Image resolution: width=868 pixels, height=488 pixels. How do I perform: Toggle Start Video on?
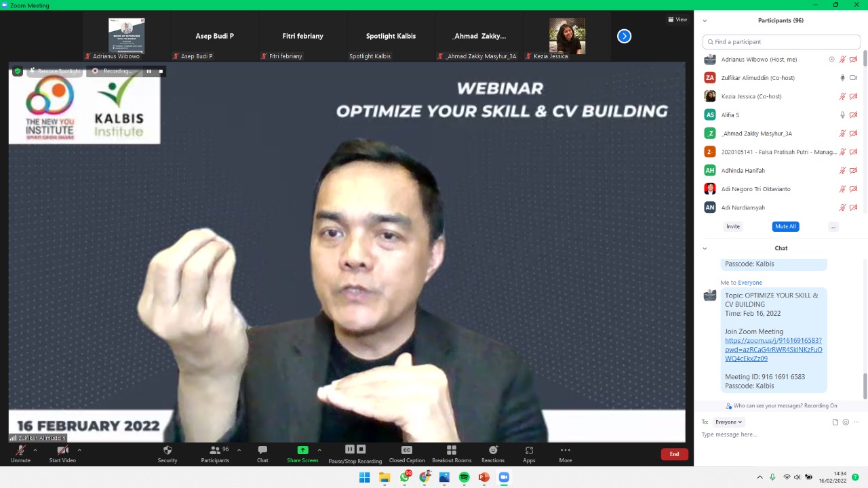62,451
